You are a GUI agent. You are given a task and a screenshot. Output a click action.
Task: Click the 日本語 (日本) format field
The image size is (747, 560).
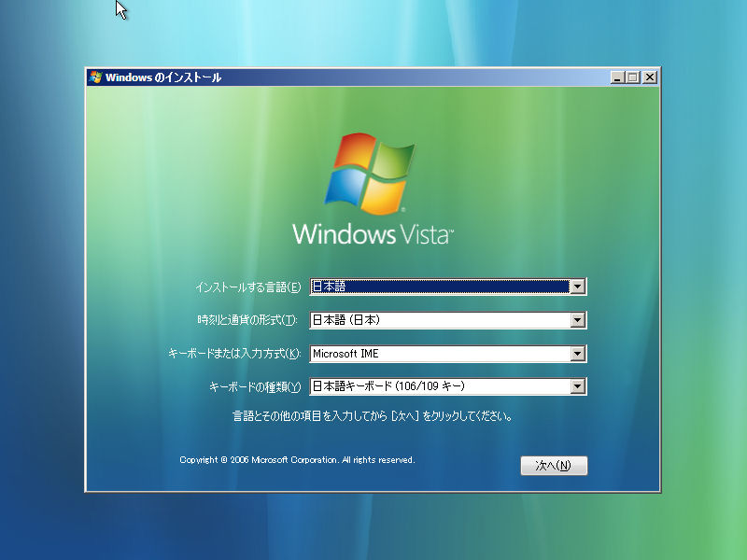439,321
